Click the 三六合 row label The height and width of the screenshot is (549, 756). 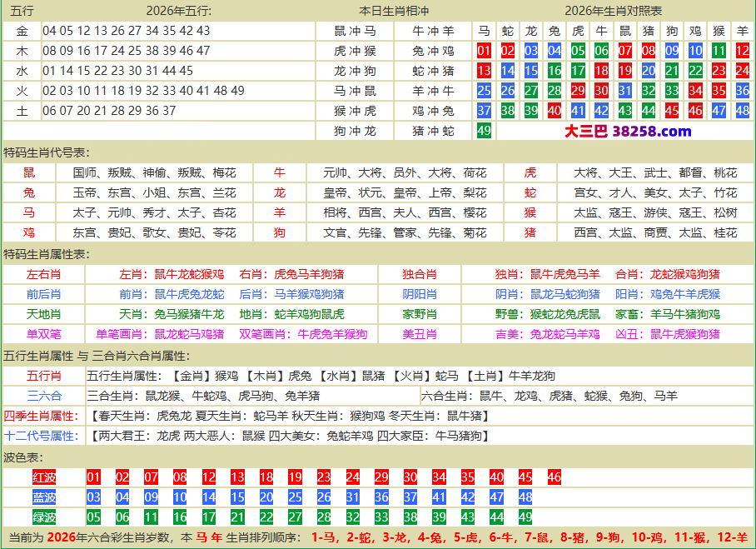(43, 396)
